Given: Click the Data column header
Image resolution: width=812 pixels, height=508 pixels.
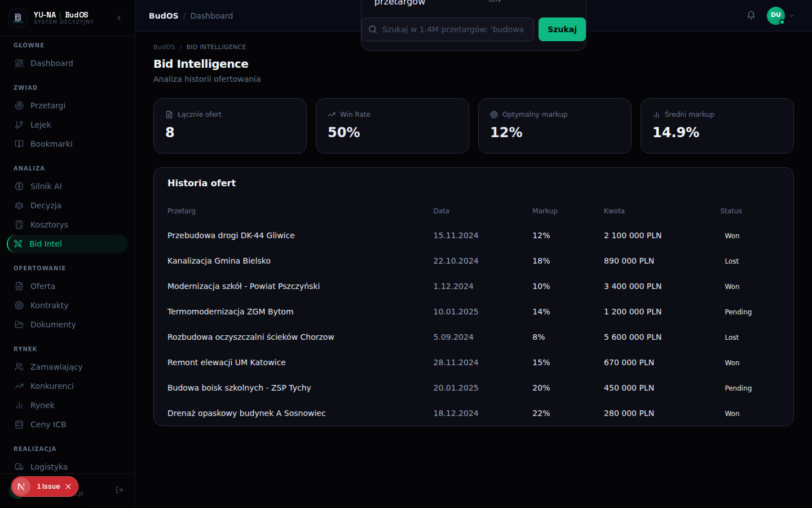Looking at the screenshot, I should click(x=441, y=211).
